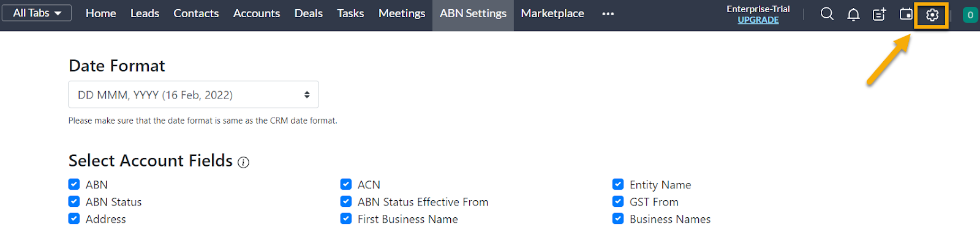Go to the Deals tab
The height and width of the screenshot is (235, 980).
(x=308, y=13)
